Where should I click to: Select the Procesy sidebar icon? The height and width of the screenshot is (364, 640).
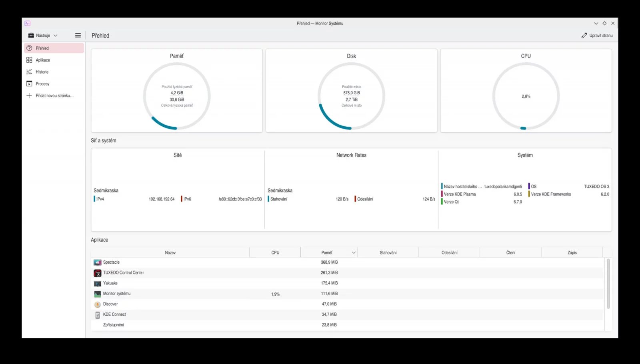pos(29,84)
